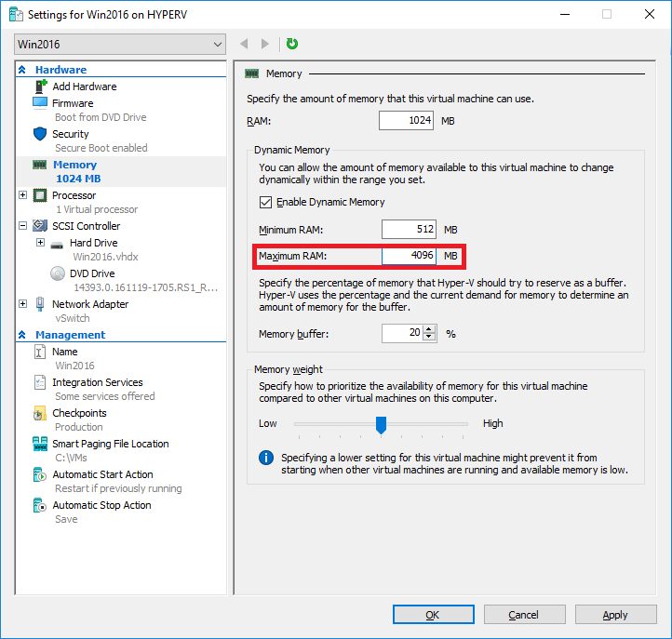Click 'Production' under Checkpoints
This screenshot has height=639, width=672.
tap(79, 427)
